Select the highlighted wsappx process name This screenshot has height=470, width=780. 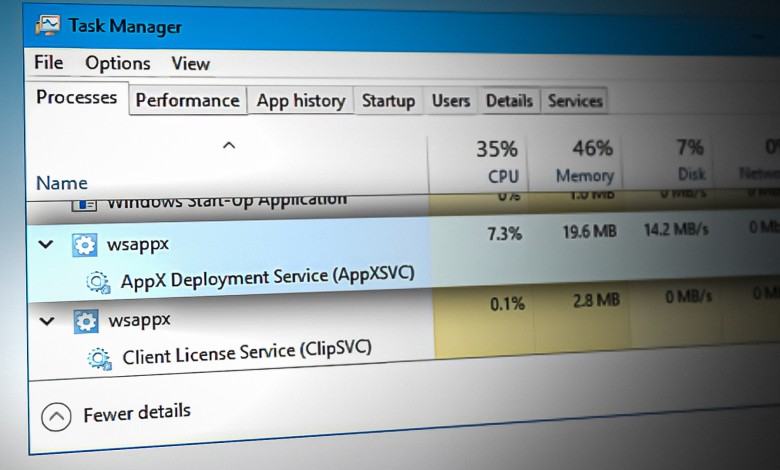[x=138, y=245]
